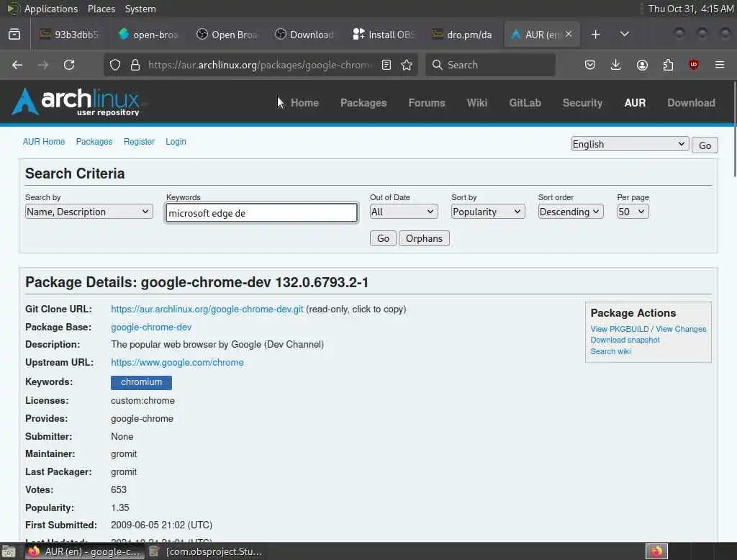Click the show desktop icon in taskbar

[x=9, y=551]
